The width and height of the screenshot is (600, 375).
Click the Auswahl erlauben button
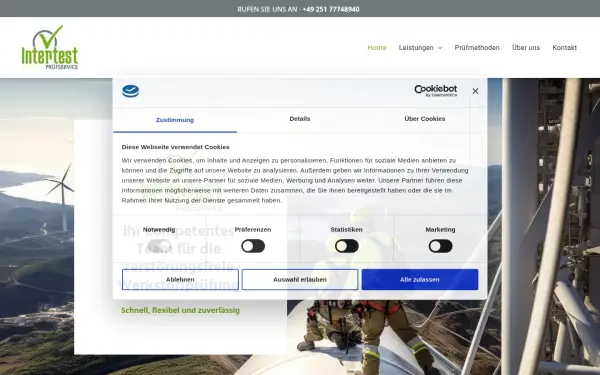point(300,279)
